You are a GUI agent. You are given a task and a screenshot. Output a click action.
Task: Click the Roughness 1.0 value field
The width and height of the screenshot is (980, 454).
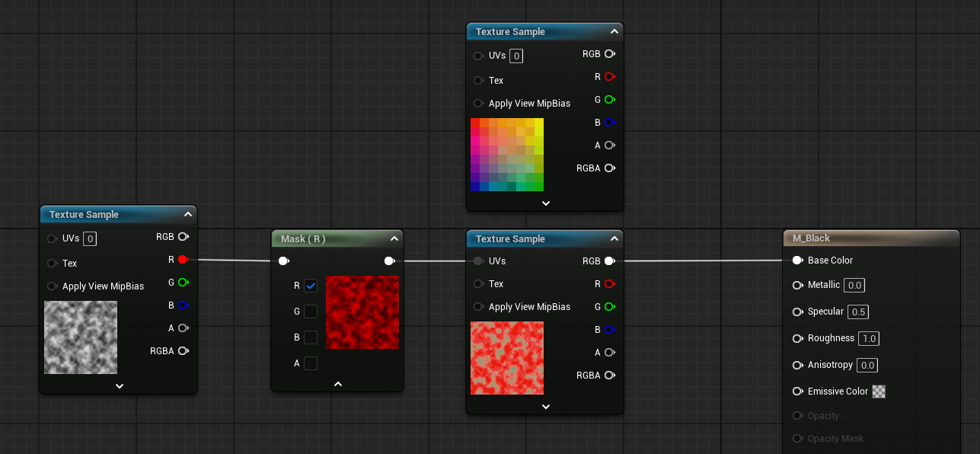(869, 338)
